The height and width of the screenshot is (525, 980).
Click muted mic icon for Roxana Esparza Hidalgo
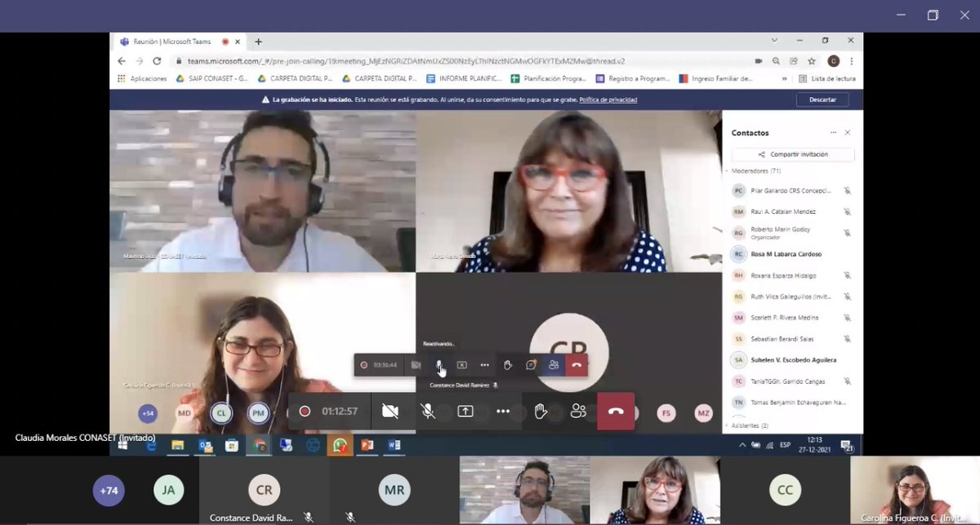coord(848,275)
